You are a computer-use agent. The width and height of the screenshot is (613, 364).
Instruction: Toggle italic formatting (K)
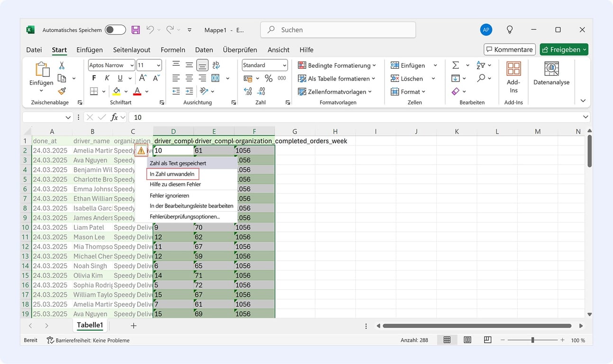107,78
